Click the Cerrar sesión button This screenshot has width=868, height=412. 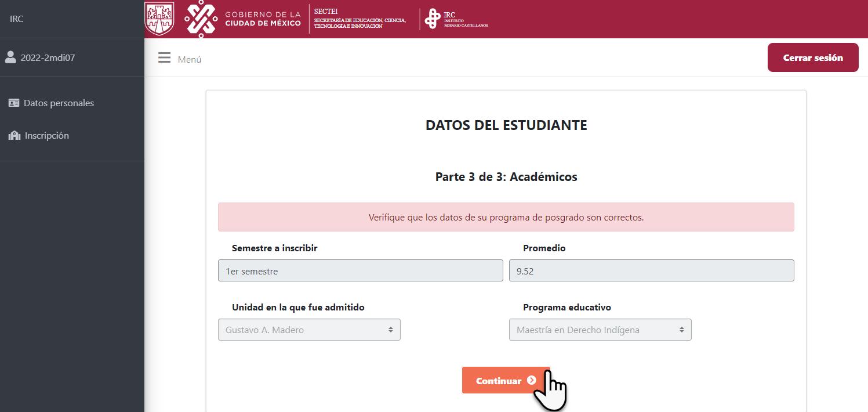click(813, 57)
